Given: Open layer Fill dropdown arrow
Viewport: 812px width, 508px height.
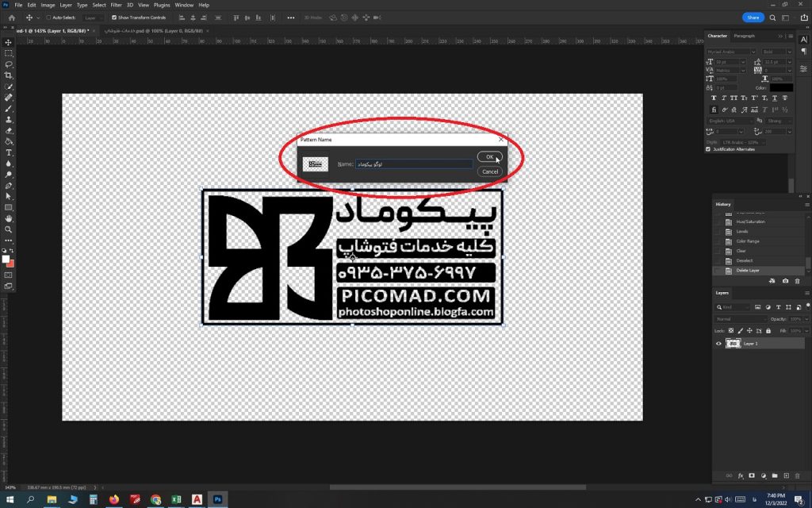Looking at the screenshot, I should pos(806,331).
